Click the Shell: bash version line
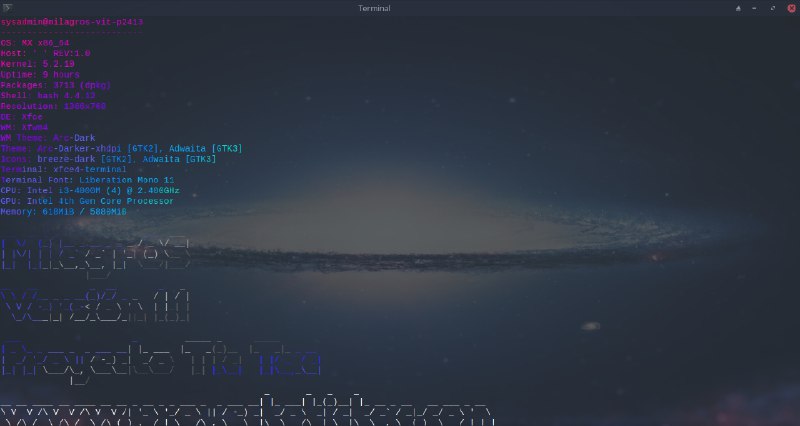The width and height of the screenshot is (800, 426). (x=48, y=95)
